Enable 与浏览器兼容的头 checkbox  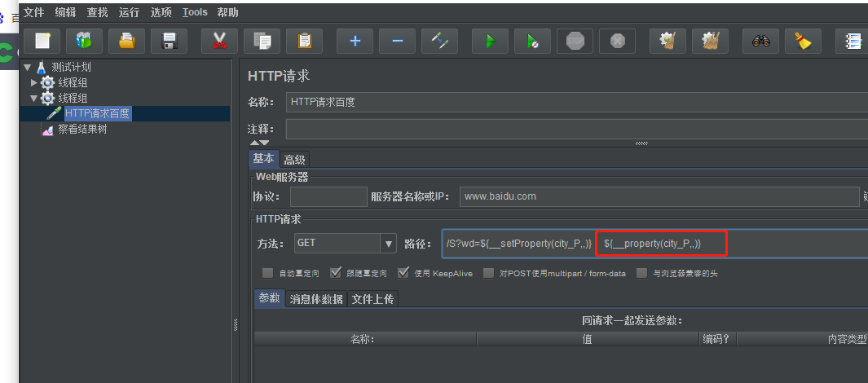pyautogui.click(x=641, y=273)
